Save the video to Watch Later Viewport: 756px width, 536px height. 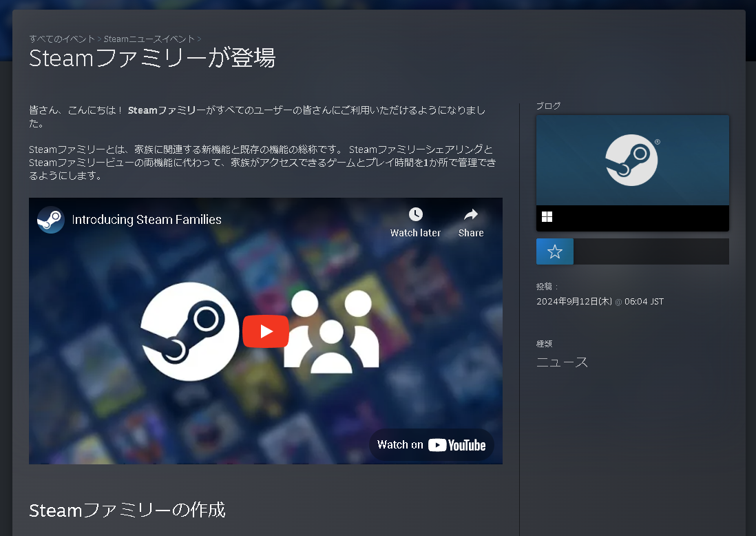[415, 214]
